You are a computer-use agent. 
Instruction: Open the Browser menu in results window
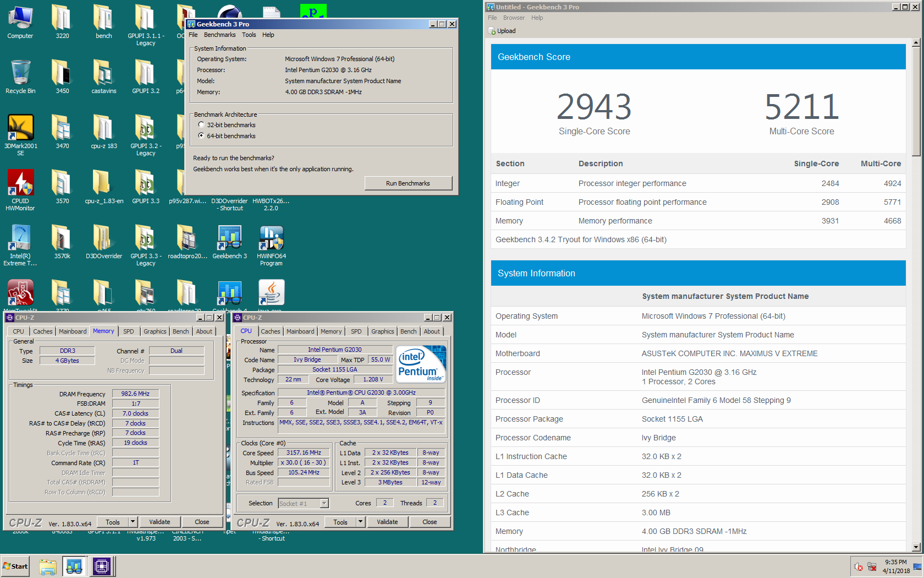pyautogui.click(x=514, y=18)
